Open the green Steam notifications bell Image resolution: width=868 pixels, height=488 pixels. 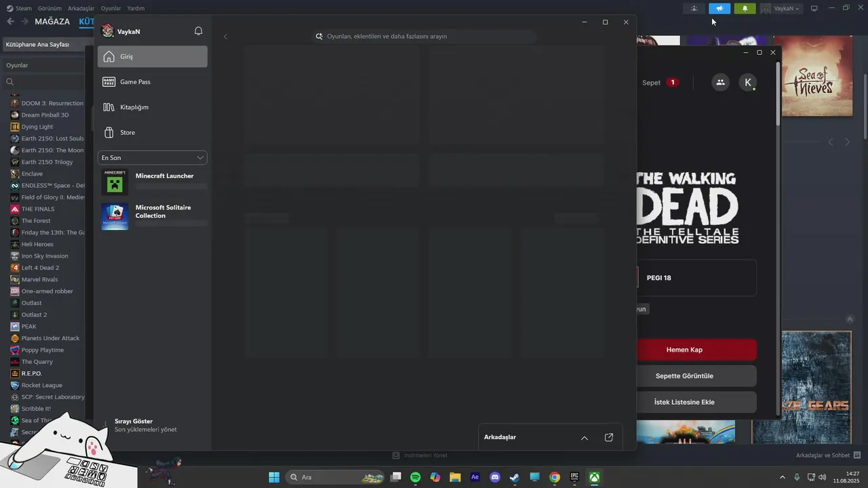click(x=745, y=9)
